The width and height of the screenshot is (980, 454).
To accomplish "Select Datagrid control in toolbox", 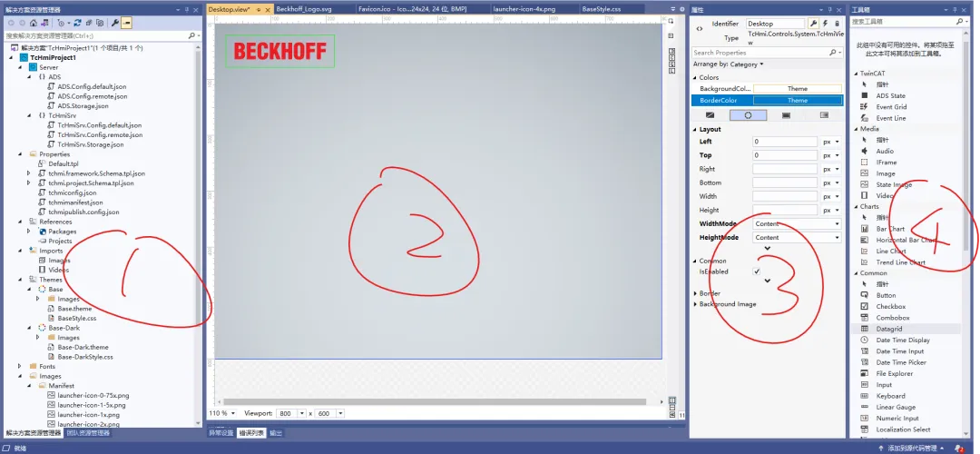I will pos(888,329).
